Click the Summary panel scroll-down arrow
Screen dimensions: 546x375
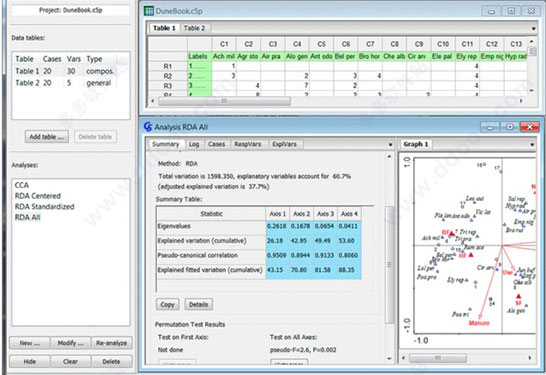point(389,358)
